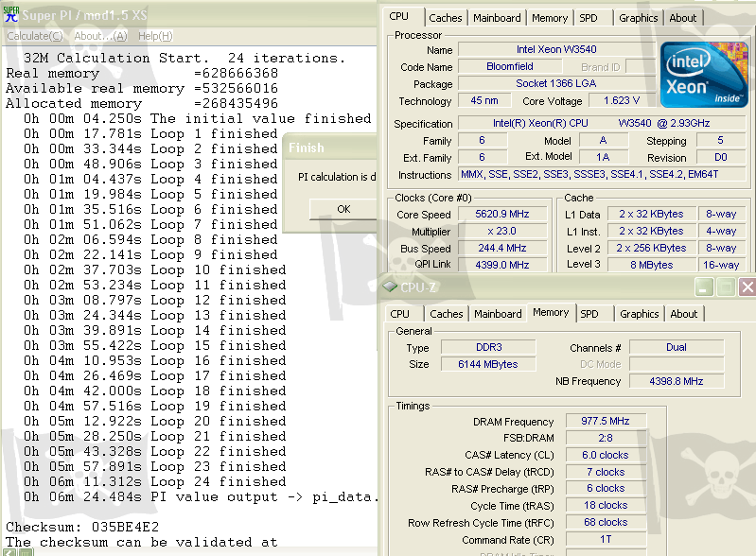Click the Ext. Model value '1A'
Screen dimensions: 756x556
coord(603,158)
